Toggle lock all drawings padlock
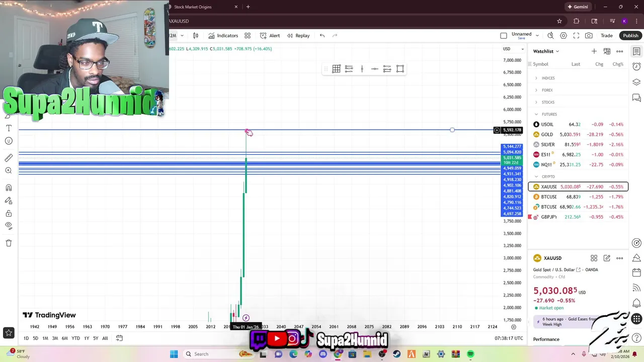 (x=9, y=214)
